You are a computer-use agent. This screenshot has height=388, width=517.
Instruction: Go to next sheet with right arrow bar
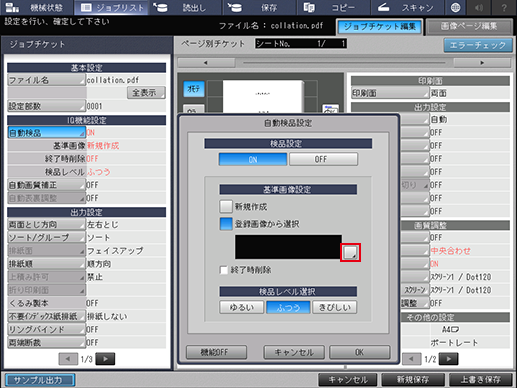click(482, 63)
